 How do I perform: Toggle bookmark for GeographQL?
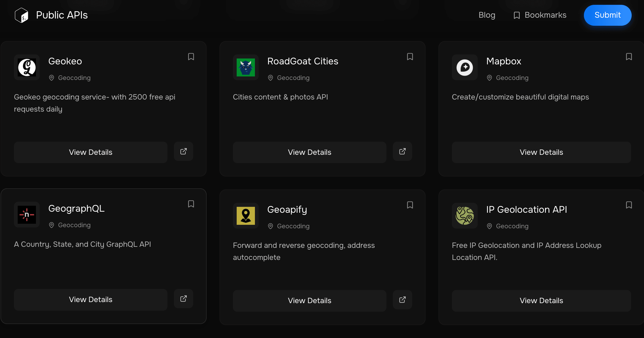point(191,204)
